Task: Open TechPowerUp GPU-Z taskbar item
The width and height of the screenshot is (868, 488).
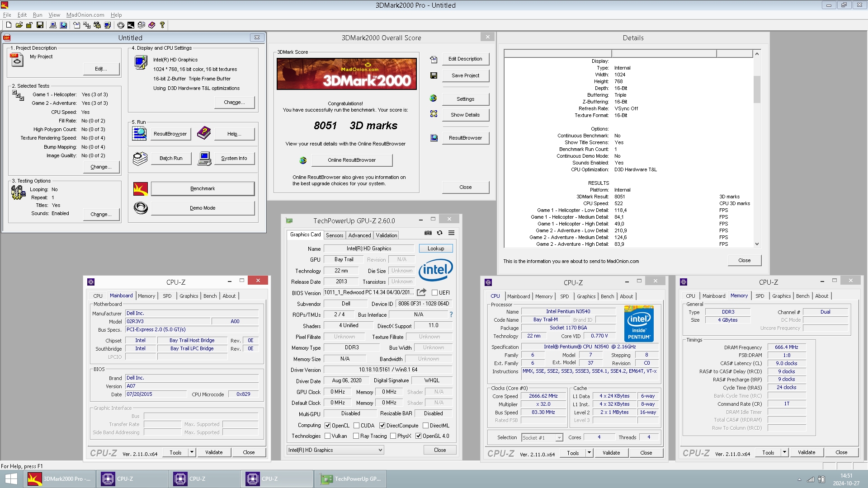Action: click(x=350, y=479)
